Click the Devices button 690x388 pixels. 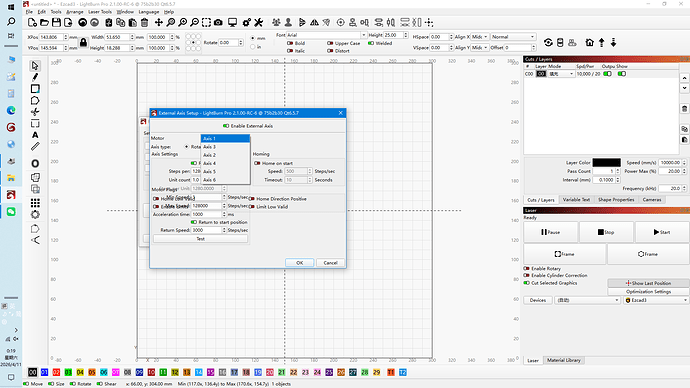[538, 300]
